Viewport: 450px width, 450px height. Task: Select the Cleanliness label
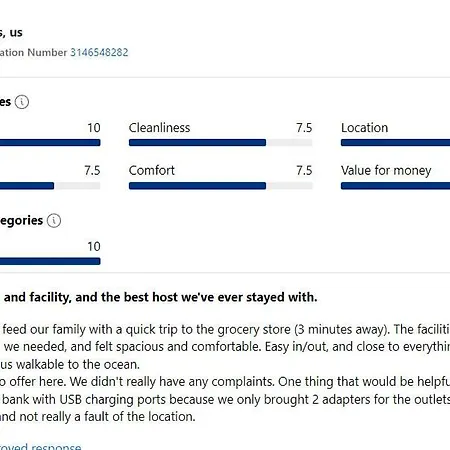click(159, 128)
